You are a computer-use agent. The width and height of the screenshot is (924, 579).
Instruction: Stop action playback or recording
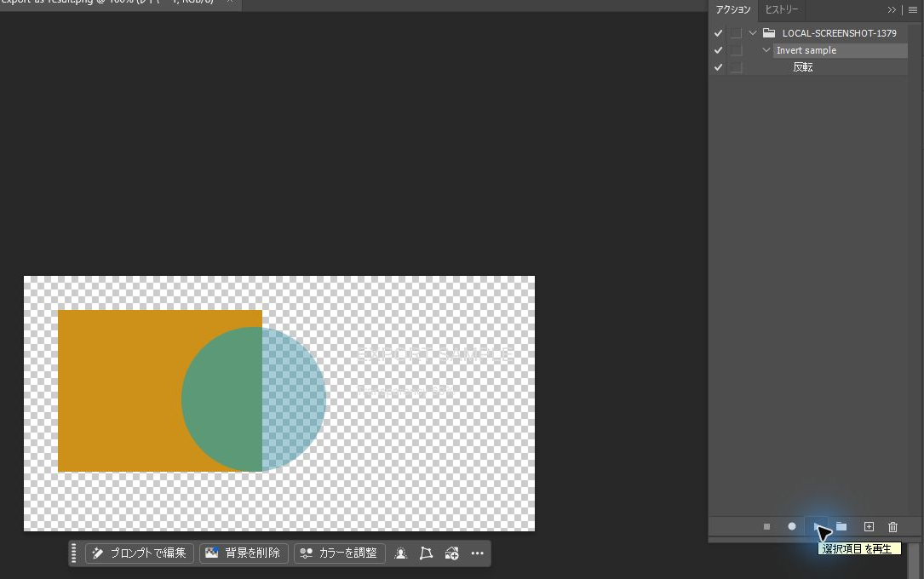[x=766, y=526]
